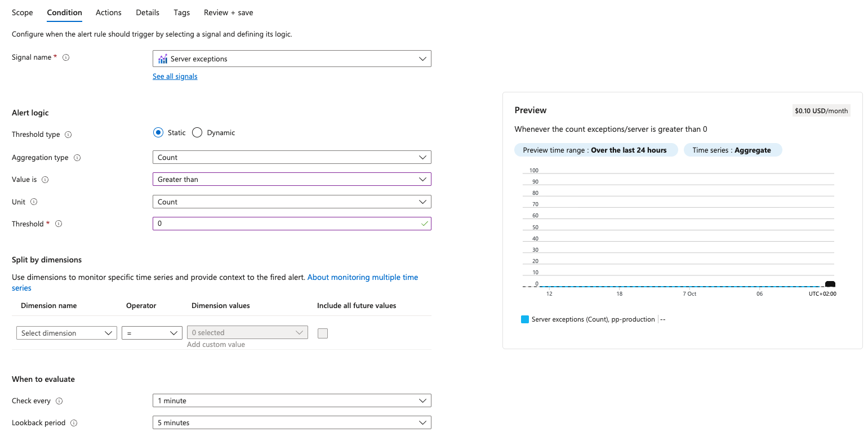The image size is (868, 441).
Task: Open the Details tab
Action: pyautogui.click(x=148, y=12)
